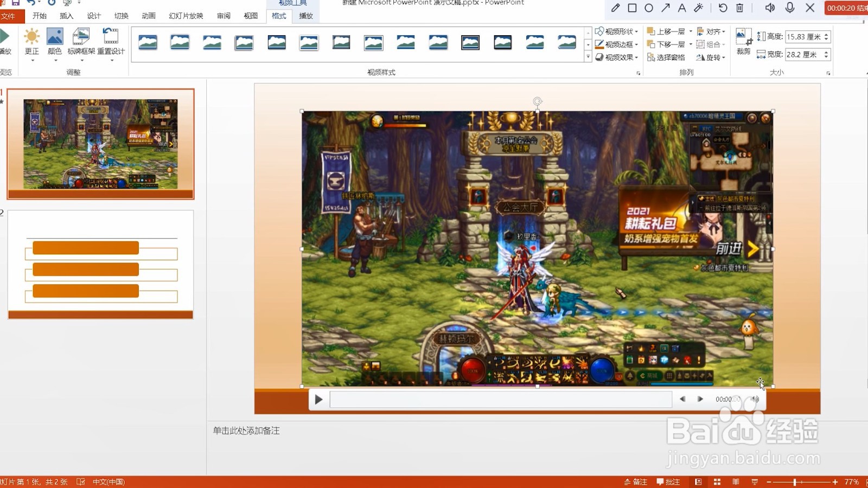Switch to the 开始 ribbon tab
868x488 pixels.
click(x=40, y=16)
